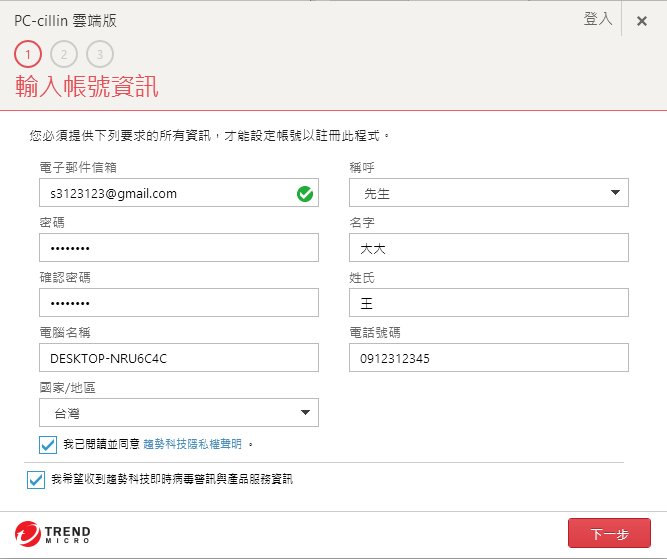
Task: Click the green email verified checkmark
Action: point(305,193)
